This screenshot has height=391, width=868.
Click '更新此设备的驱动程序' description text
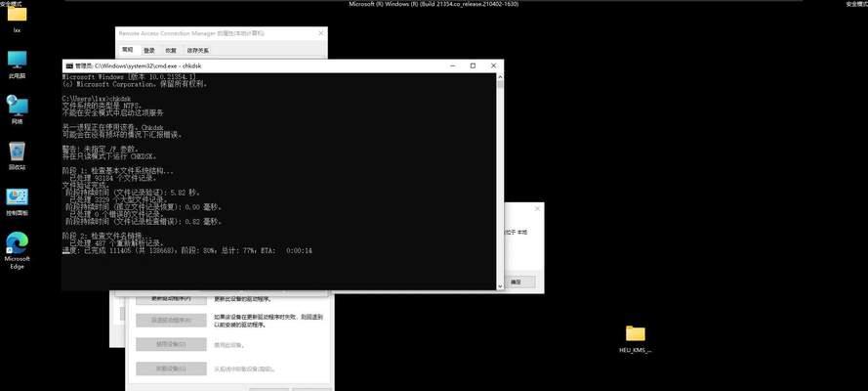(x=243, y=300)
